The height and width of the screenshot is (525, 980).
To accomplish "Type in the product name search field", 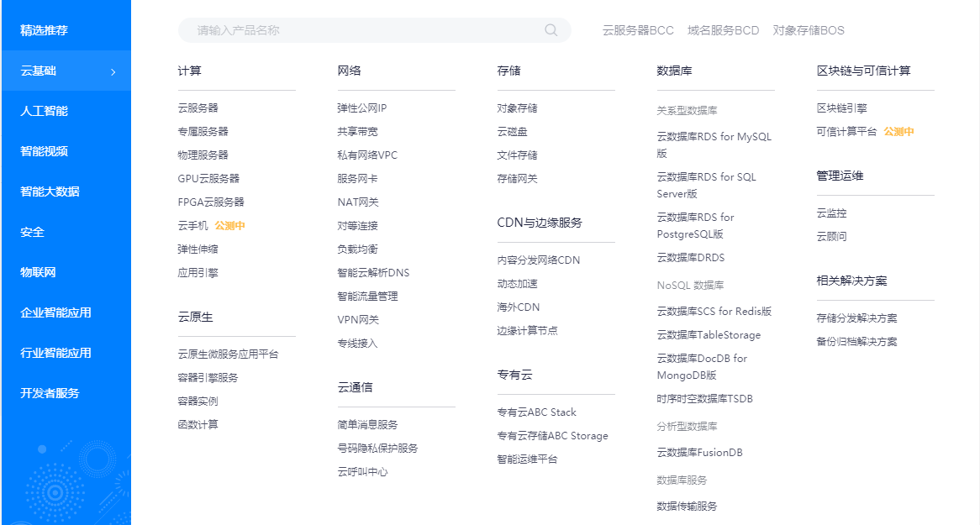I will (361, 30).
